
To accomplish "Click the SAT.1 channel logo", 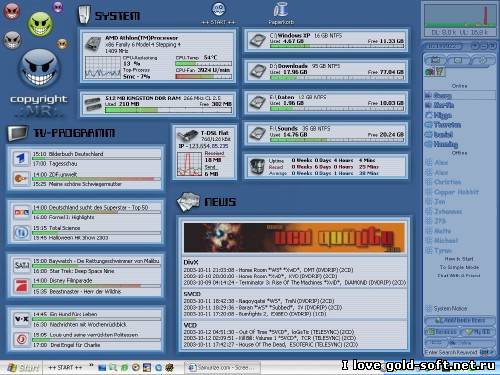I will [22, 266].
